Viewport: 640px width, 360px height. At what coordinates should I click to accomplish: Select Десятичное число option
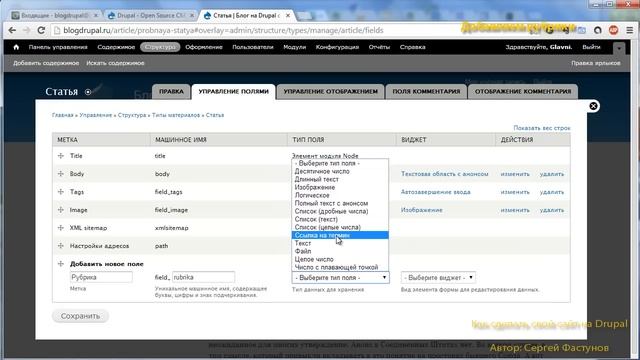point(340,171)
